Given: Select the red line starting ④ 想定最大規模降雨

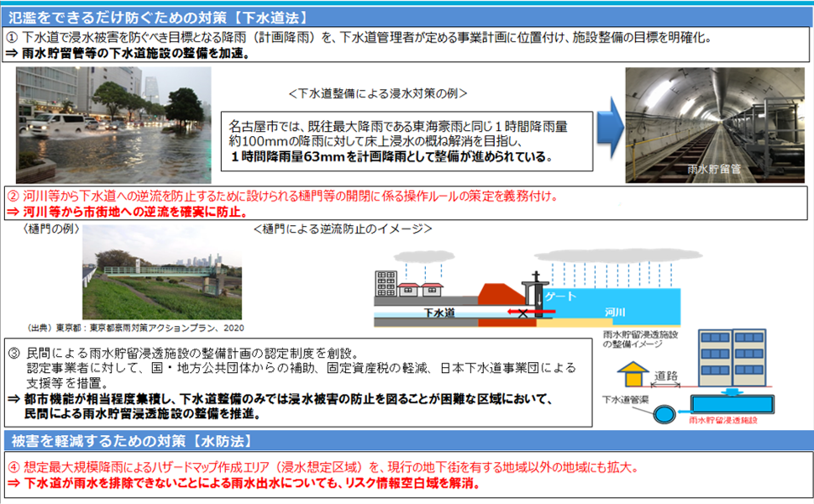Looking at the screenshot, I should 324,468.
